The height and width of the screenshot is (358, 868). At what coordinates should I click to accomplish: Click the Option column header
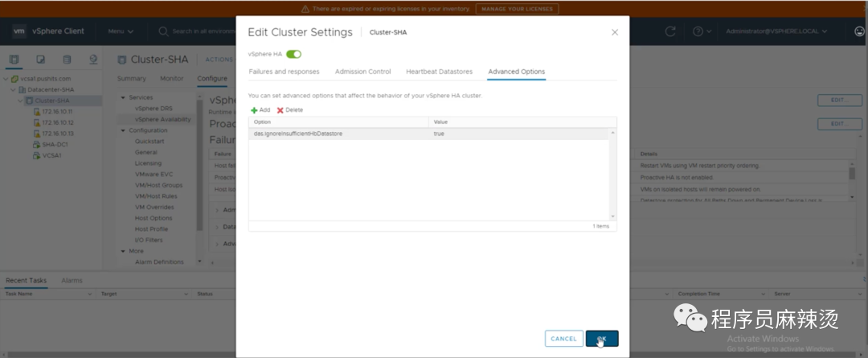(x=339, y=121)
